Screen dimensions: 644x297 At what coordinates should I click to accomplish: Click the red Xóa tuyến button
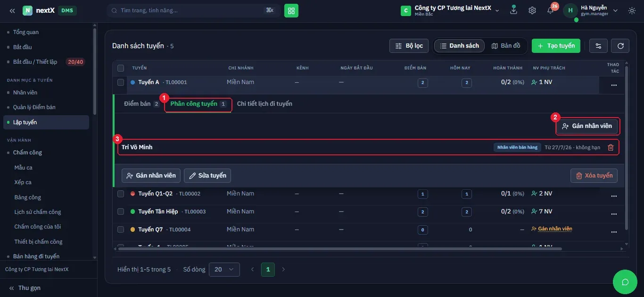(x=594, y=176)
